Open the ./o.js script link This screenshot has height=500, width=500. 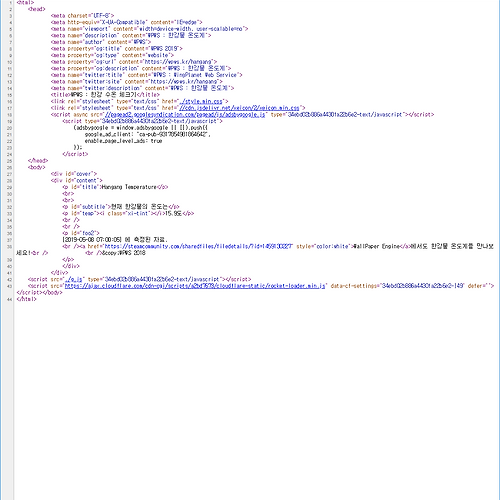click(73, 279)
